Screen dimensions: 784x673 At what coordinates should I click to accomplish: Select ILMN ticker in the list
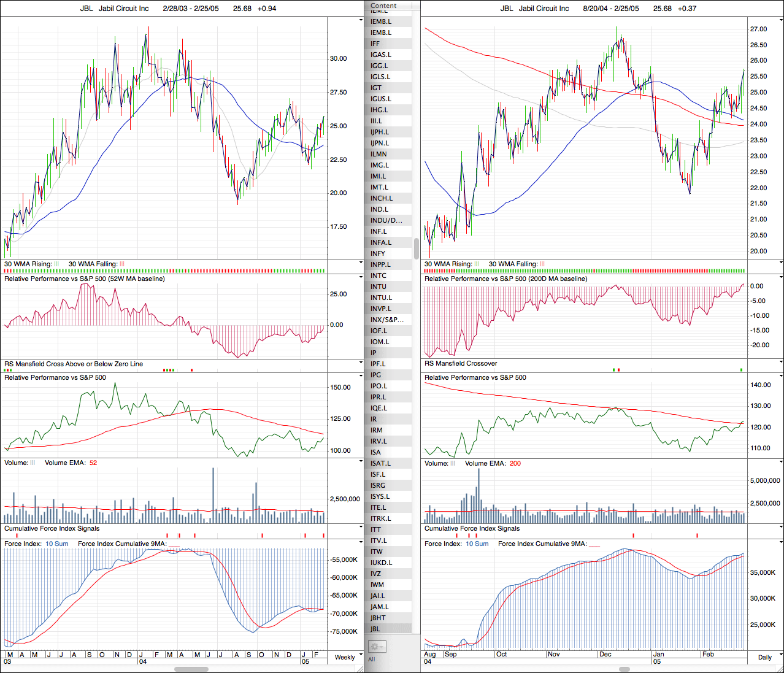[379, 154]
